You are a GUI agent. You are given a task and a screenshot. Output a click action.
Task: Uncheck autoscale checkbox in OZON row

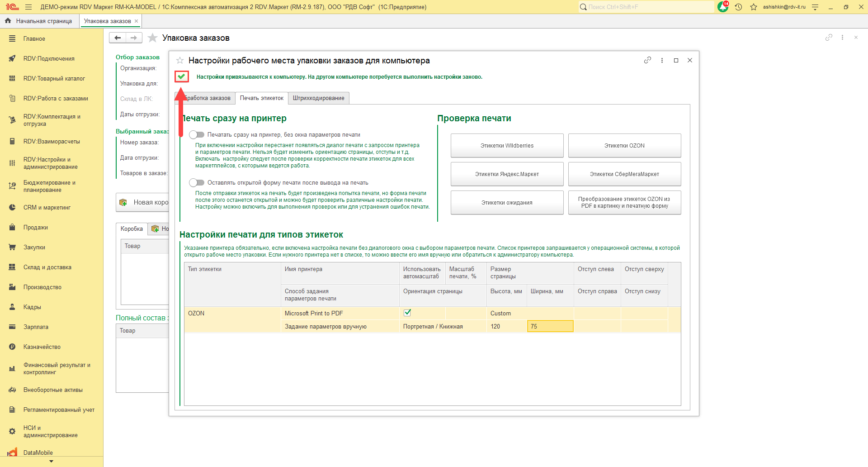407,313
